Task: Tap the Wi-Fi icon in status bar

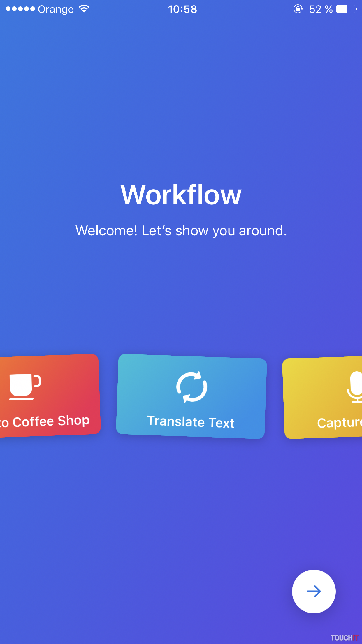Action: click(84, 9)
